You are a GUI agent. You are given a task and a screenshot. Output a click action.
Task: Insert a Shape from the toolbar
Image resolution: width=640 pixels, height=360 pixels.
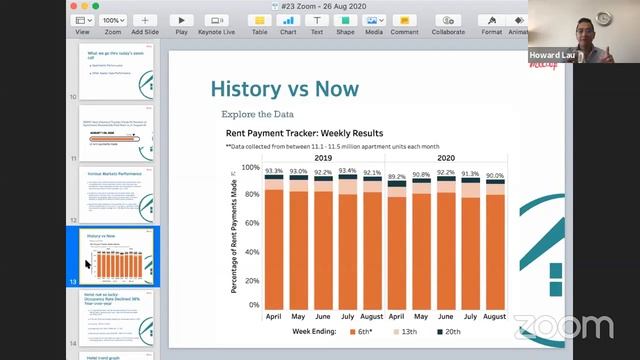coord(345,20)
